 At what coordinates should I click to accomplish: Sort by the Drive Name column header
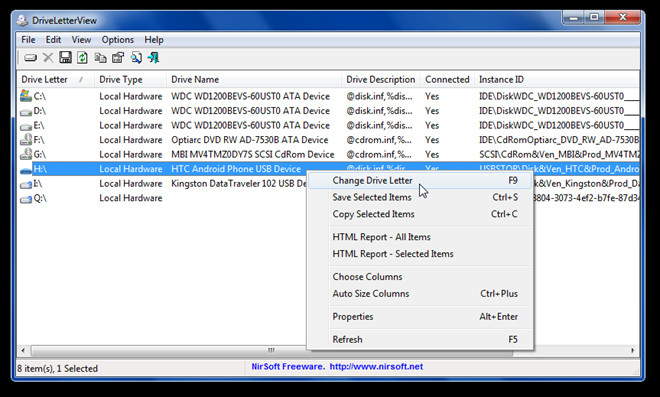point(254,80)
